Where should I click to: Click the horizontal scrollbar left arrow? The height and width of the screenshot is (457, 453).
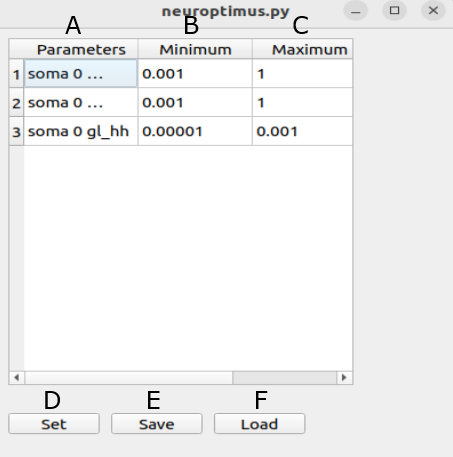(16, 378)
